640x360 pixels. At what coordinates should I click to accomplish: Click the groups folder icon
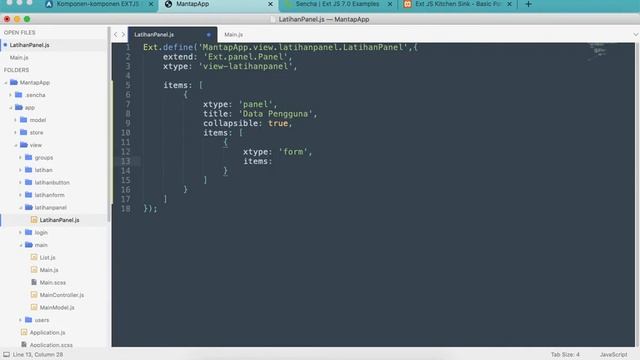29,157
